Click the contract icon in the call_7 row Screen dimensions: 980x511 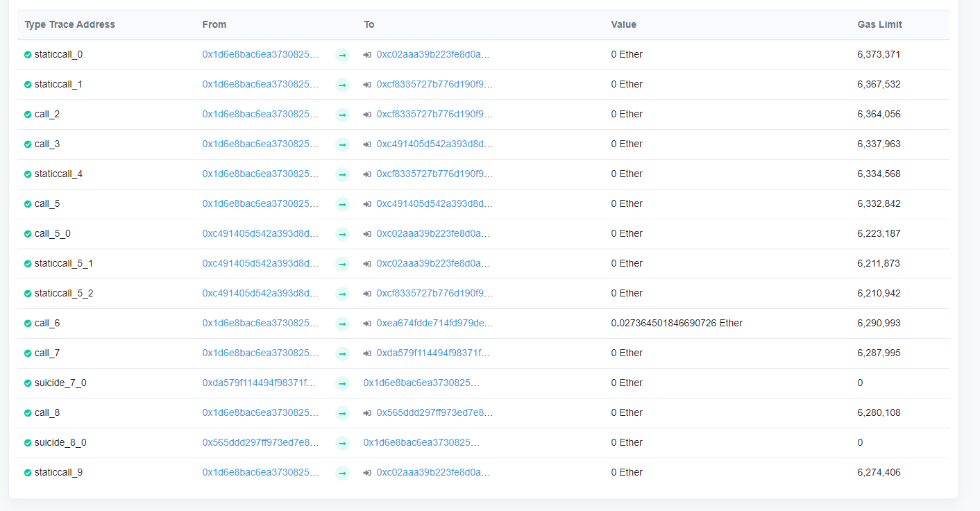click(x=367, y=353)
